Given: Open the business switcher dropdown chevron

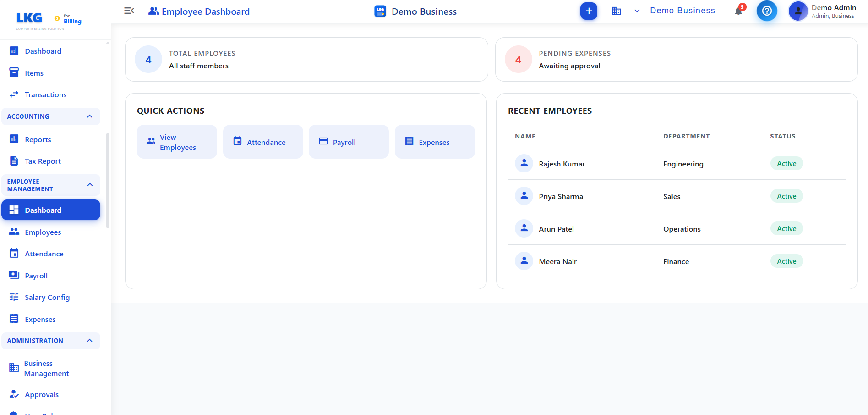Looking at the screenshot, I should pos(637,11).
